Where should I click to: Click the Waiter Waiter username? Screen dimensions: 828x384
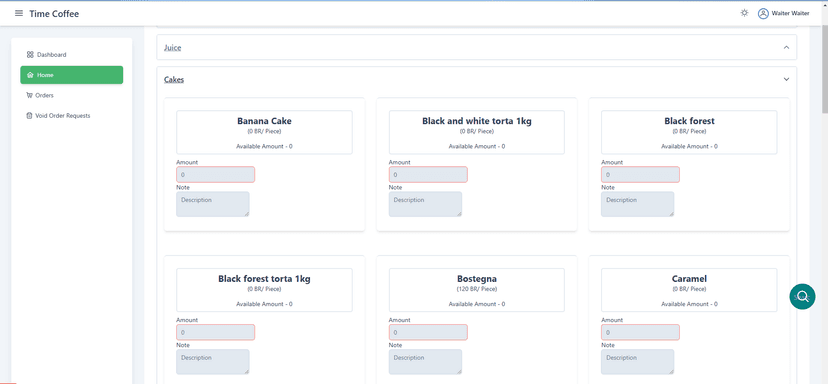tap(791, 14)
